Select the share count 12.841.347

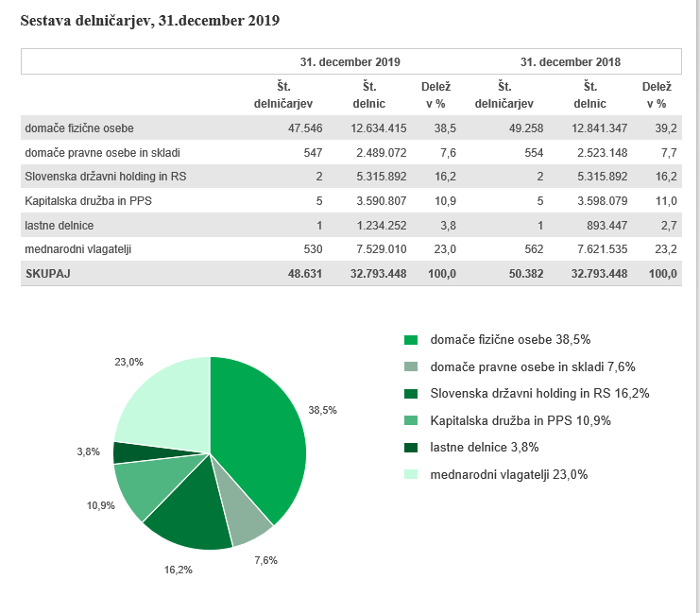[599, 128]
